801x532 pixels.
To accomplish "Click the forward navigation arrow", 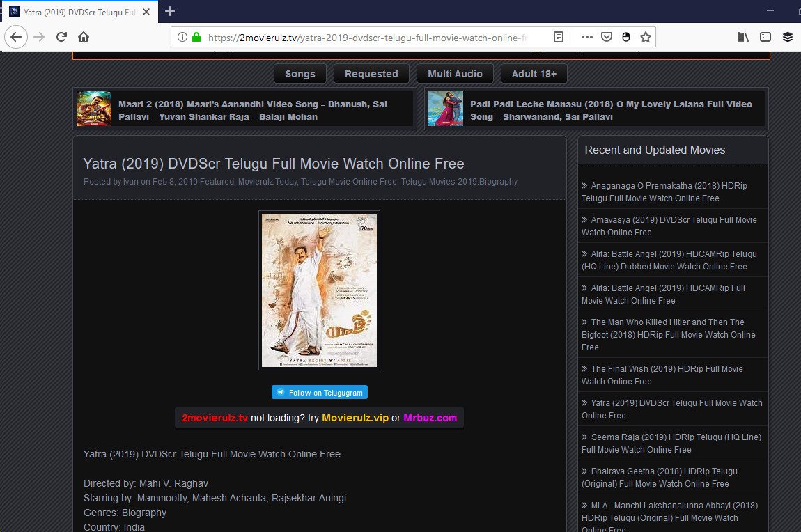I will [39, 38].
